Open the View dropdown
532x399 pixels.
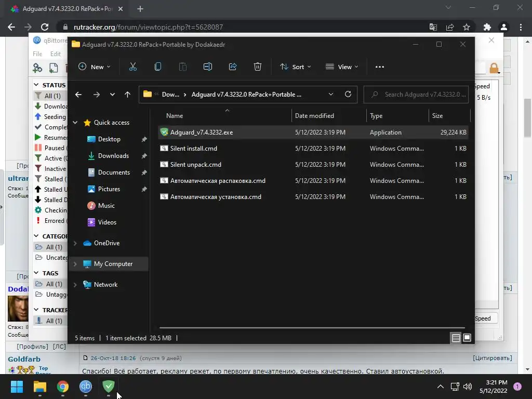click(x=342, y=67)
